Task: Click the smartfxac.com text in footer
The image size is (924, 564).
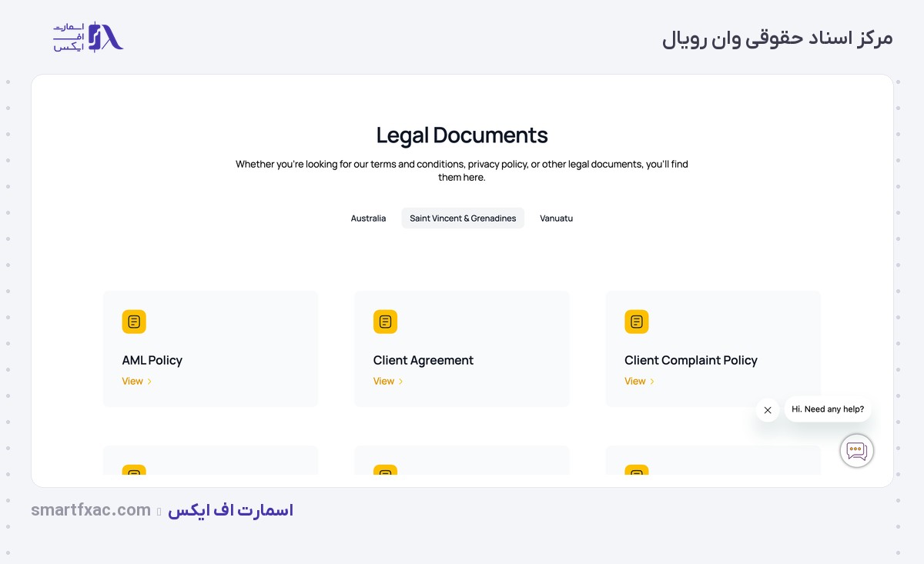Action: (91, 510)
